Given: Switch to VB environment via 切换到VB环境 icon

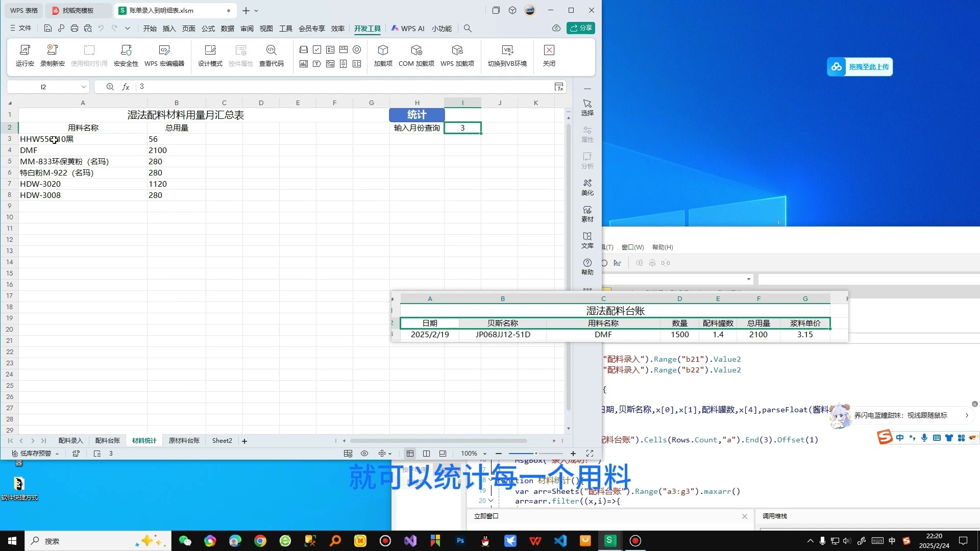Looking at the screenshot, I should point(507,56).
